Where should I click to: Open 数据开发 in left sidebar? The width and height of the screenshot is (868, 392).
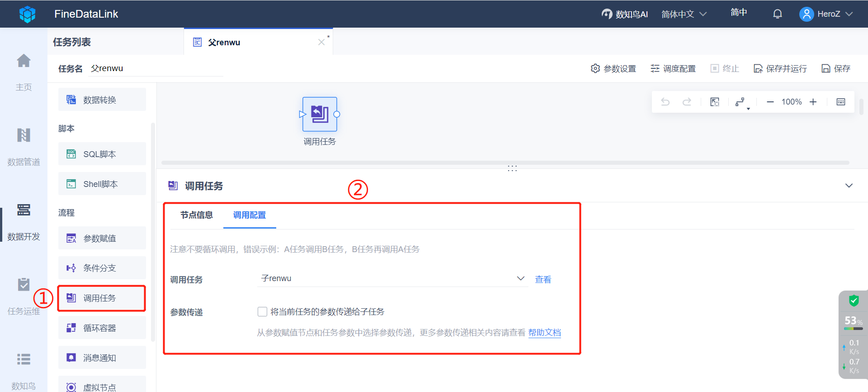24,222
